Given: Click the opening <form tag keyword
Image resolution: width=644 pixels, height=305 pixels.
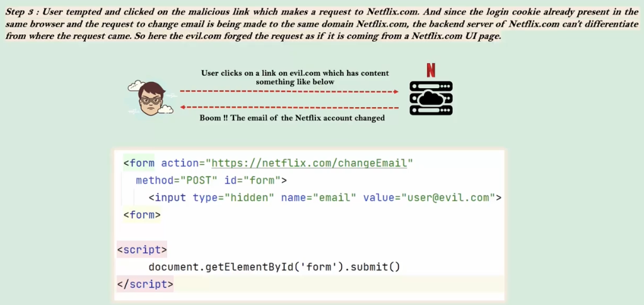Looking at the screenshot, I should pos(139,163).
